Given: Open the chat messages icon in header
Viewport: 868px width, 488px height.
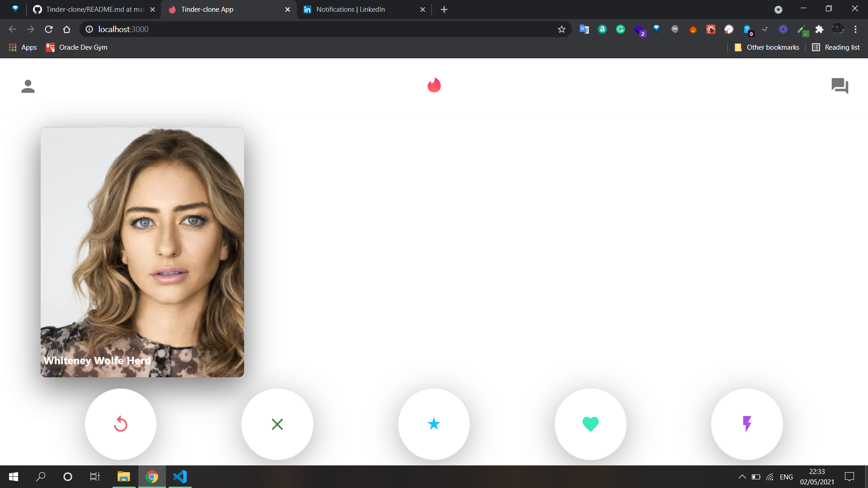Looking at the screenshot, I should 840,86.
